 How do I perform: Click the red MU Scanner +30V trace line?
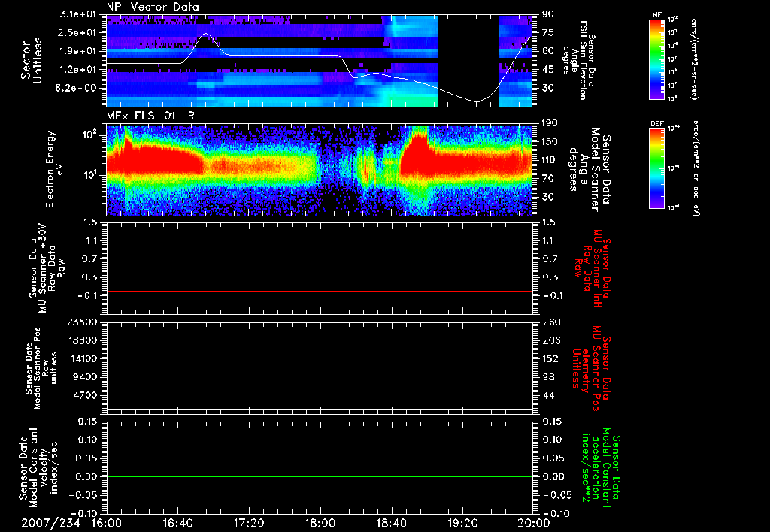[x=320, y=291]
